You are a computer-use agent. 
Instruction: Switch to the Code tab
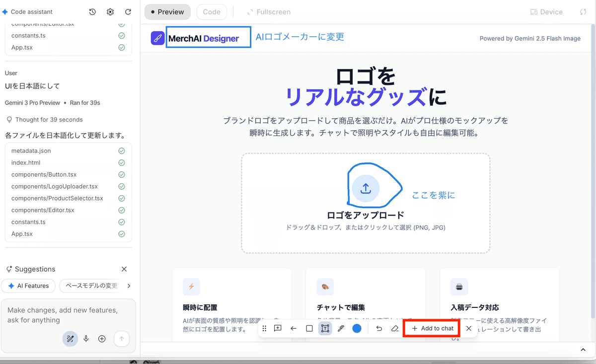point(212,12)
